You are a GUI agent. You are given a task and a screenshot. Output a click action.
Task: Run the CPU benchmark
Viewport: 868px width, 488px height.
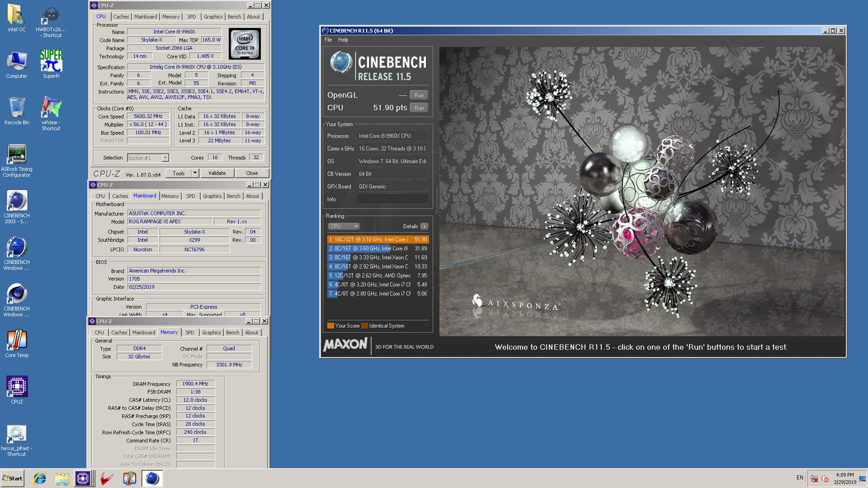click(419, 108)
